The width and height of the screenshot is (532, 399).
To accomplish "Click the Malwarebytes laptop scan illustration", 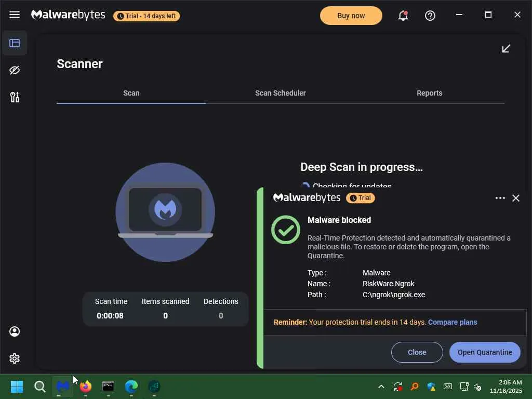I will pos(165,212).
